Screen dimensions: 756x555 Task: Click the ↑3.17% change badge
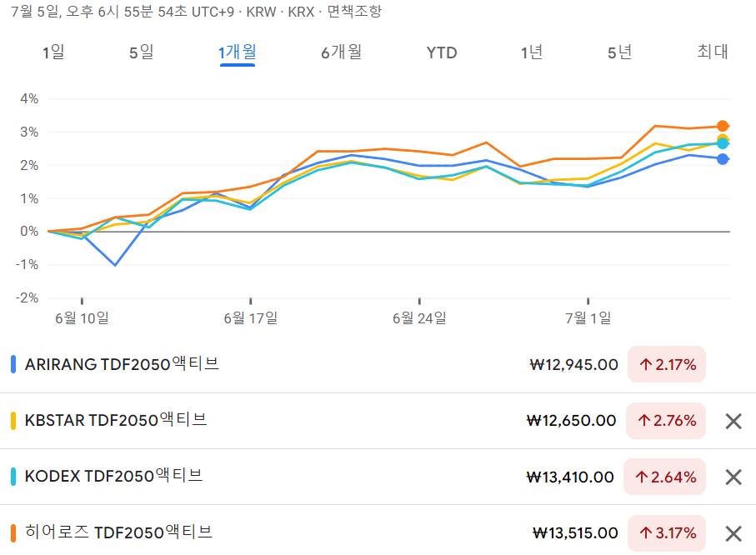tap(667, 532)
